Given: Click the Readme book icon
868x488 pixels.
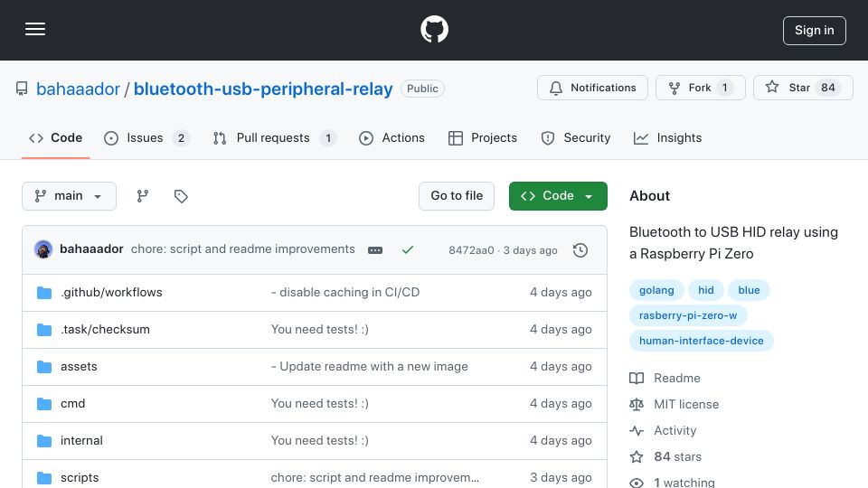Looking at the screenshot, I should click(x=637, y=378).
